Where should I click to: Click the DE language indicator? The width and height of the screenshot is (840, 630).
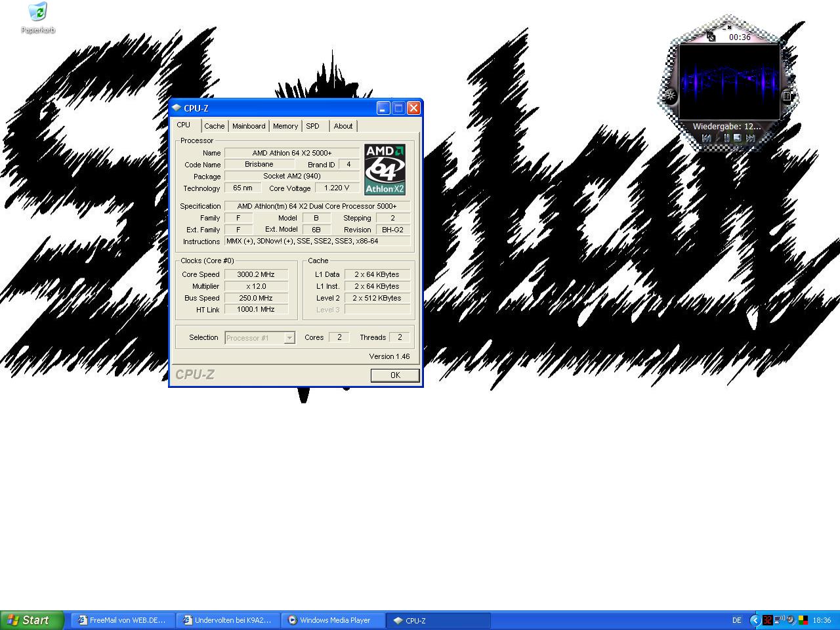tap(736, 620)
